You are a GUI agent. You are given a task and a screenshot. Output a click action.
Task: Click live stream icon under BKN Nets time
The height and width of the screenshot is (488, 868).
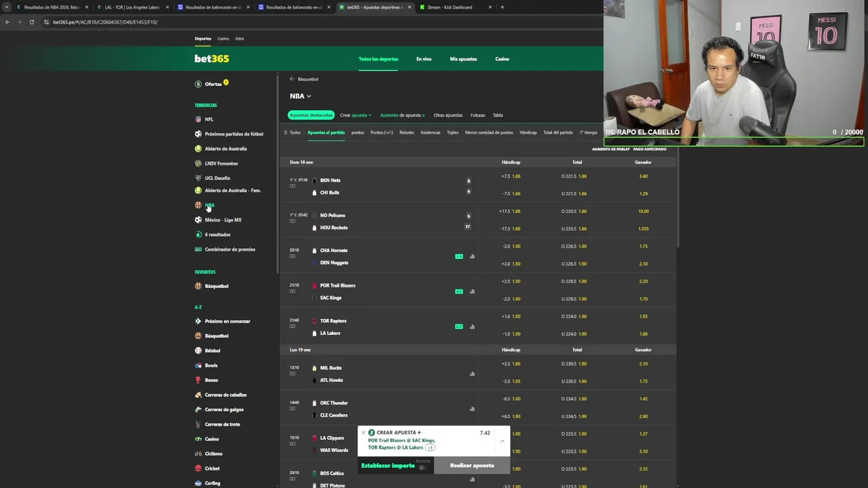(292, 186)
